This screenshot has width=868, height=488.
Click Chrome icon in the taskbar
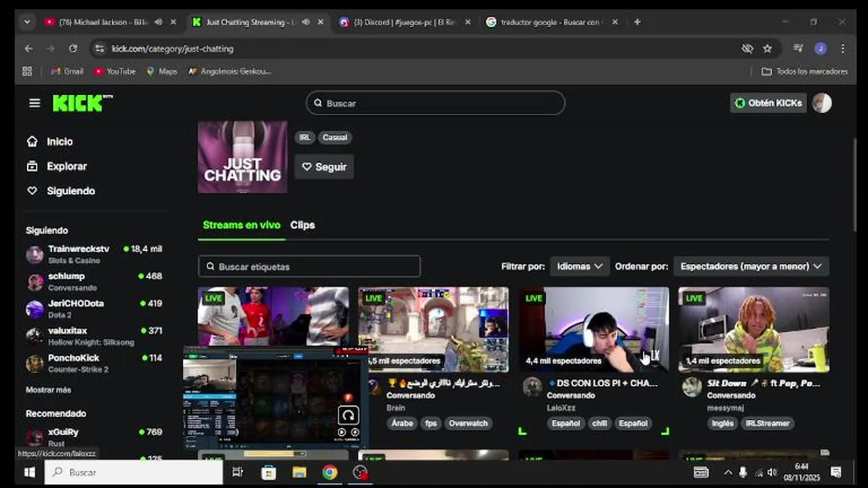point(330,472)
